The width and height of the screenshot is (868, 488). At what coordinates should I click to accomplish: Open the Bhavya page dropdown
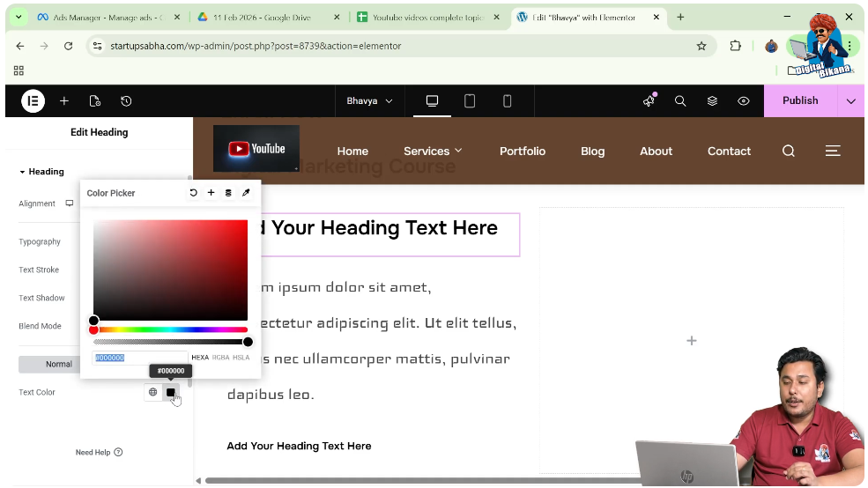click(x=369, y=100)
